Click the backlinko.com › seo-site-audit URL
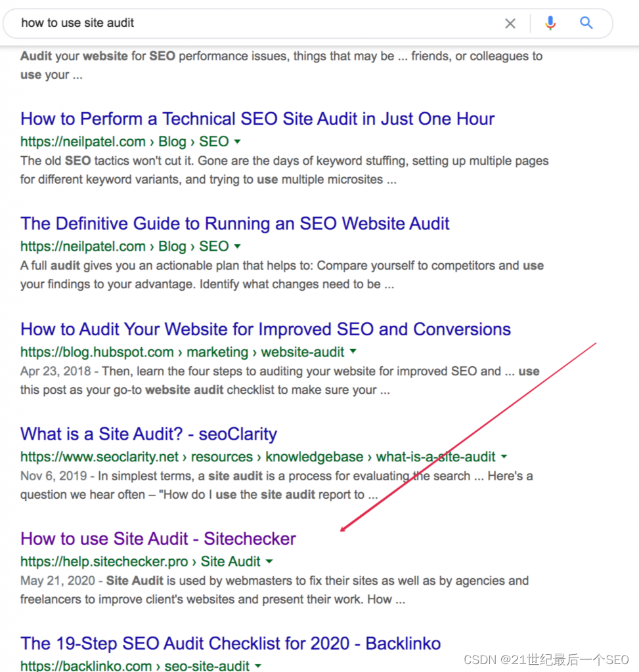639x672 pixels. click(135, 665)
